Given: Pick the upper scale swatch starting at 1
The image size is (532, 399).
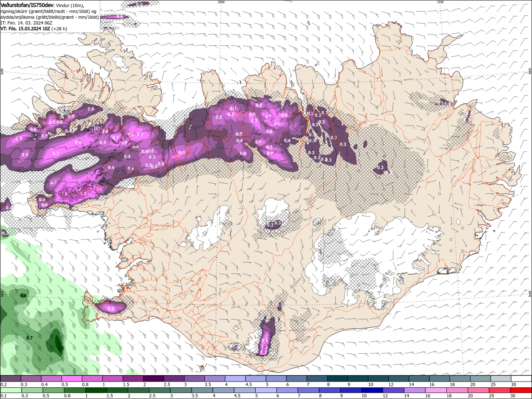Looking at the screenshot, I should tap(112, 379).
